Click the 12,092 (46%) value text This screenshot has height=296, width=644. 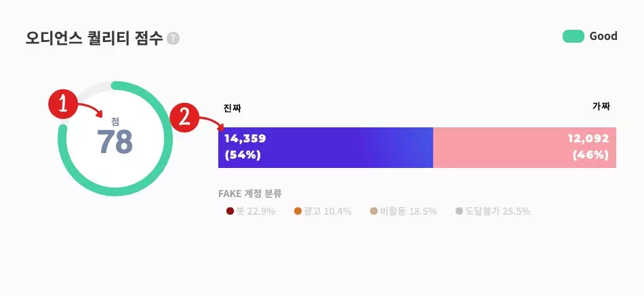[x=588, y=147]
